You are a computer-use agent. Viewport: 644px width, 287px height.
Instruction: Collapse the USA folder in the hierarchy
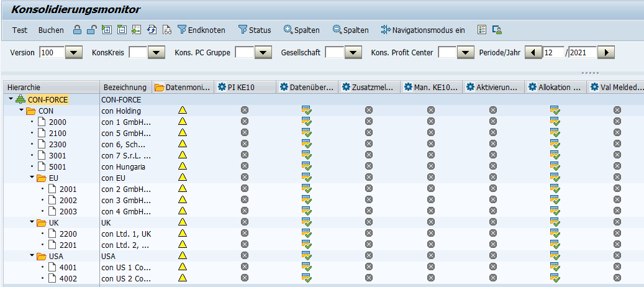coord(32,256)
